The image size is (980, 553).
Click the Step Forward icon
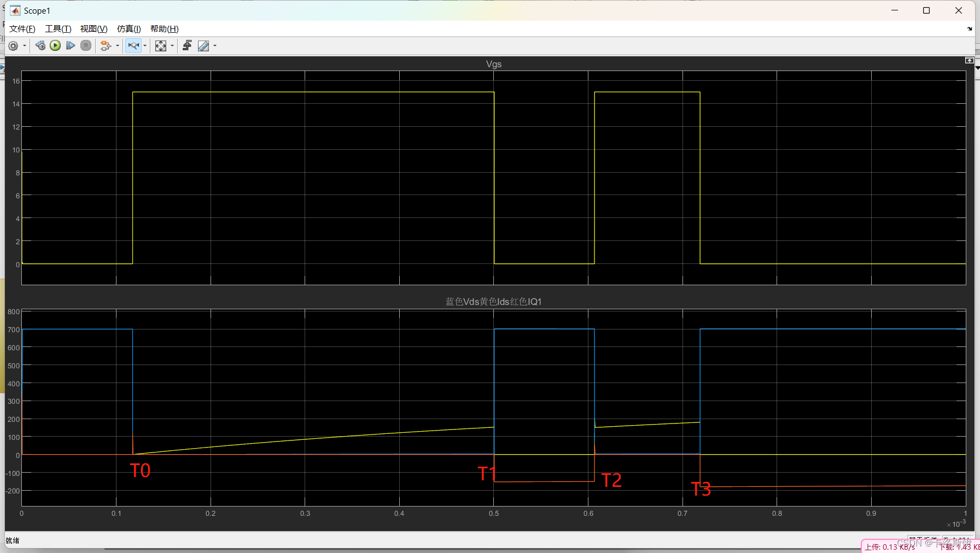pos(71,45)
